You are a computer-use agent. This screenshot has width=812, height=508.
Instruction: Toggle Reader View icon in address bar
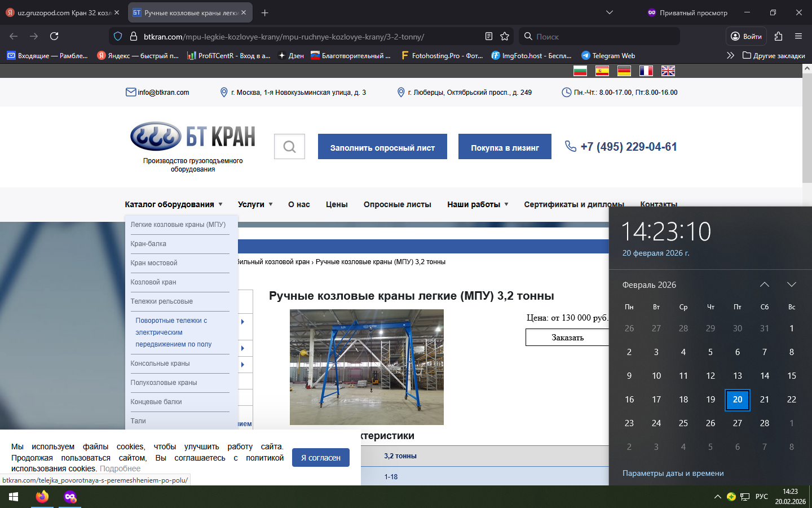(489, 36)
